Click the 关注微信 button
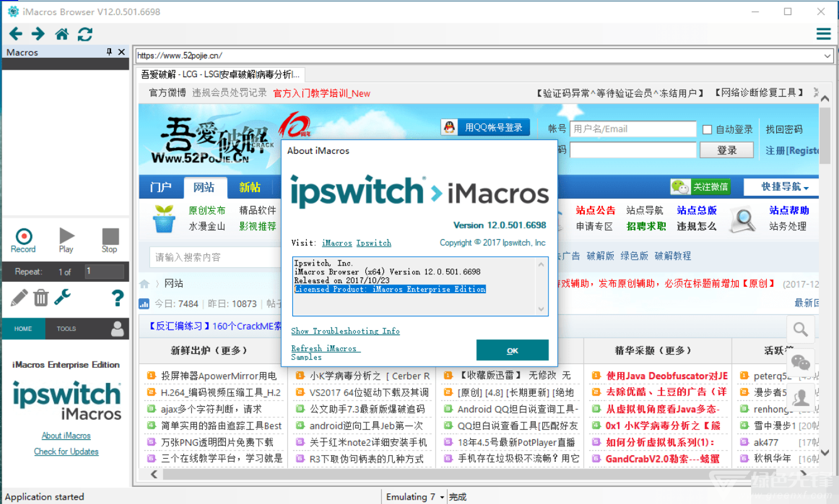The width and height of the screenshot is (839, 504). tap(701, 186)
